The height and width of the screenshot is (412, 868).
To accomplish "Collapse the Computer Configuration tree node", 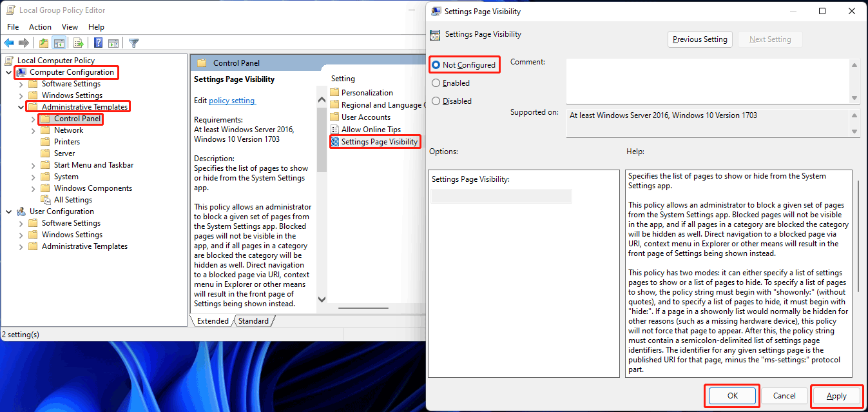I will click(8, 72).
